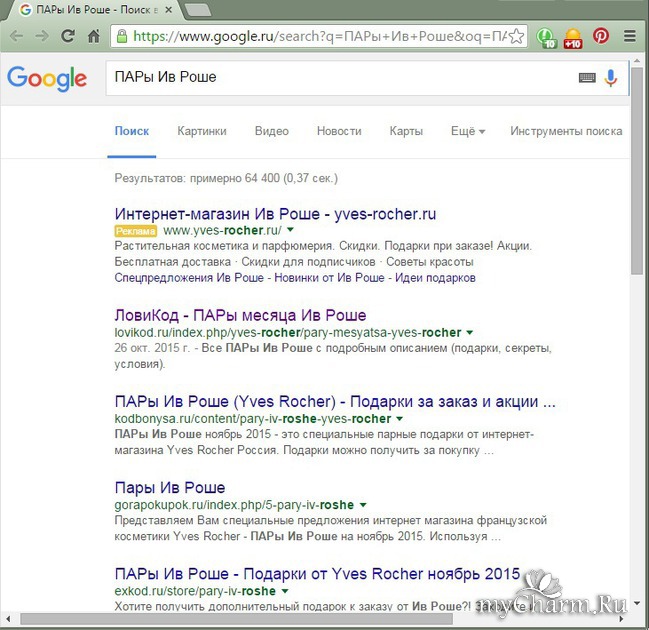
Task: Click the browser back arrow
Action: (17, 36)
